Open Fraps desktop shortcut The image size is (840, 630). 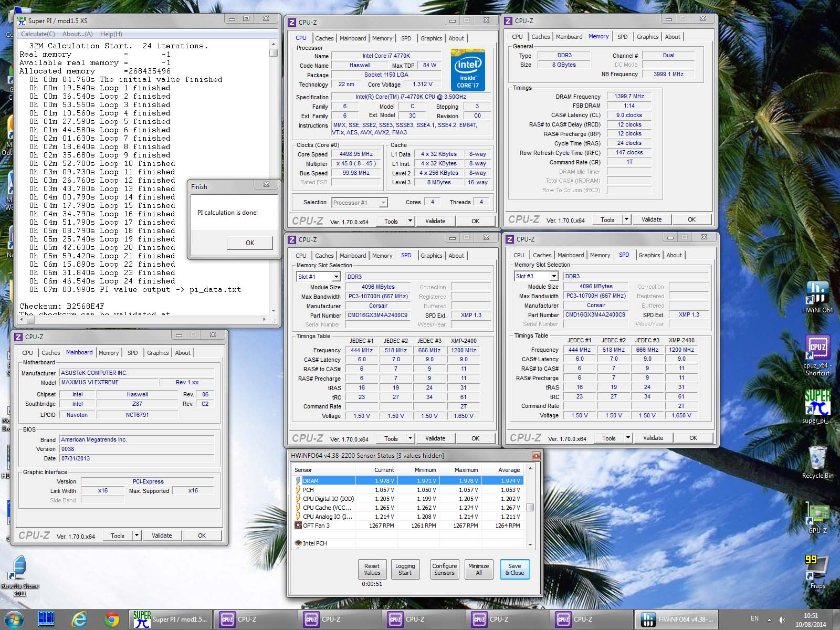click(817, 572)
